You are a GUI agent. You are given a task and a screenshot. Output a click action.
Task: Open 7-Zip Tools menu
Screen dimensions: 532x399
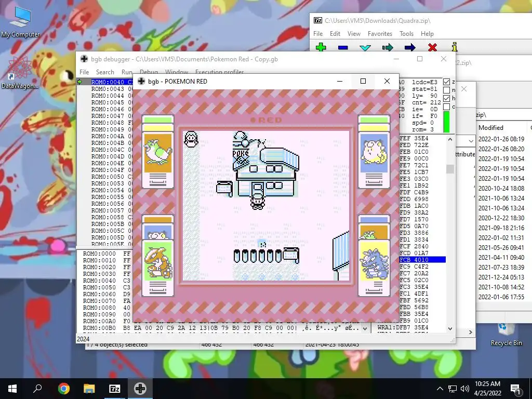406,34
